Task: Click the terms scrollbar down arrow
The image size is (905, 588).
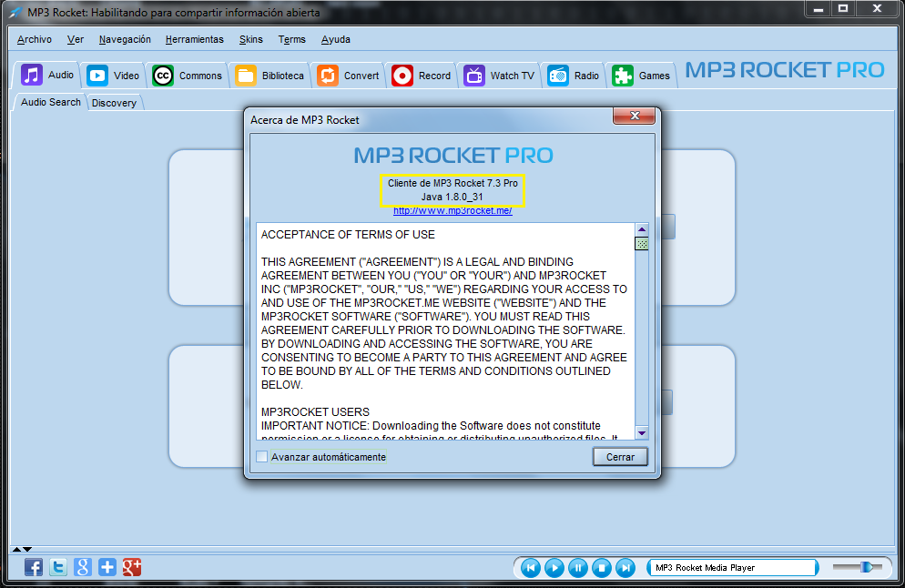Action: point(641,432)
